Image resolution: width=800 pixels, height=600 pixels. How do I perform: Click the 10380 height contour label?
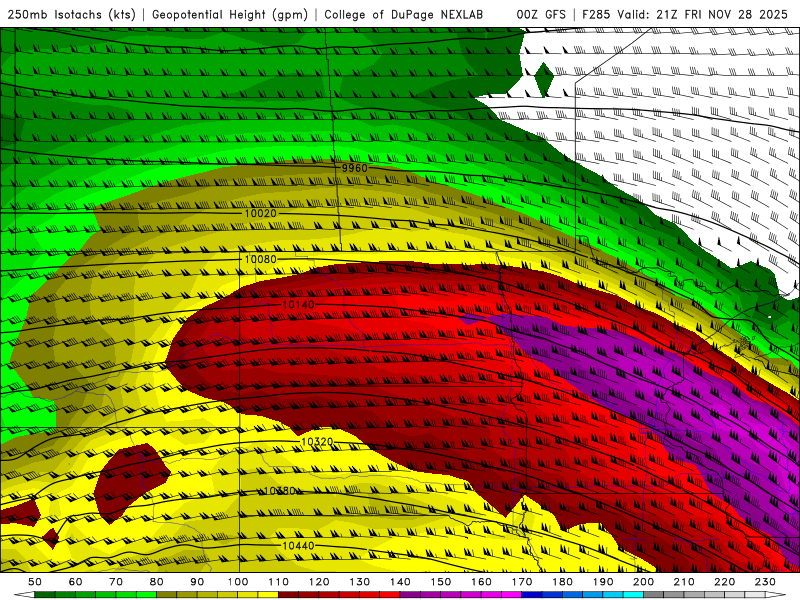pyautogui.click(x=280, y=491)
